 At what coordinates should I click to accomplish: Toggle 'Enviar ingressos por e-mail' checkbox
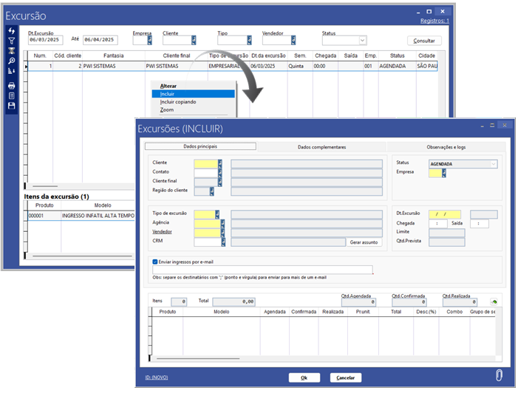tap(154, 262)
